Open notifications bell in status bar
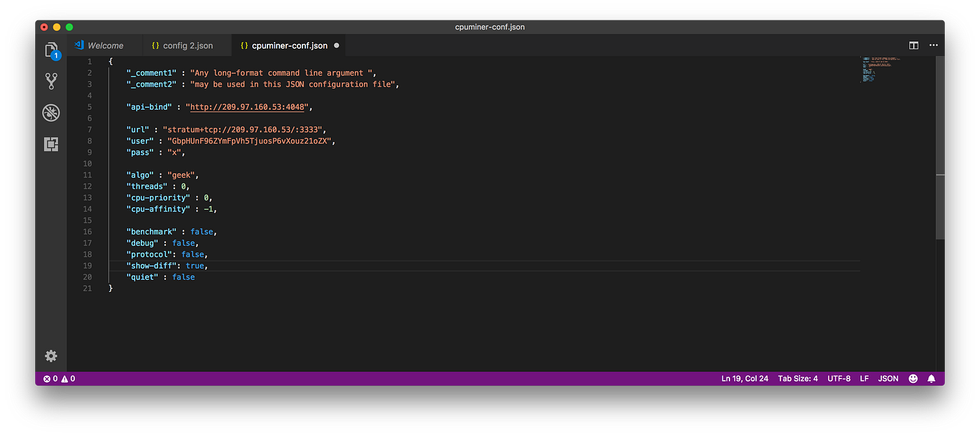The width and height of the screenshot is (980, 436). pyautogui.click(x=931, y=379)
